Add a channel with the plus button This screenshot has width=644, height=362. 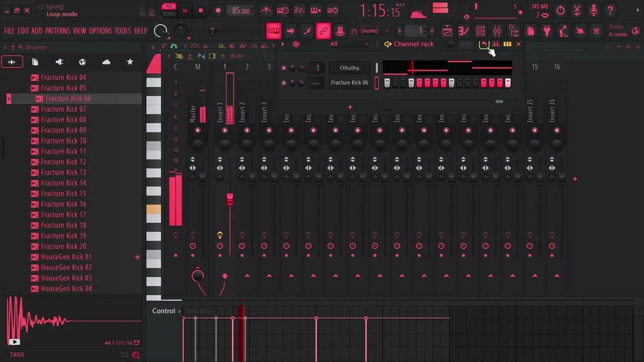coord(350,107)
